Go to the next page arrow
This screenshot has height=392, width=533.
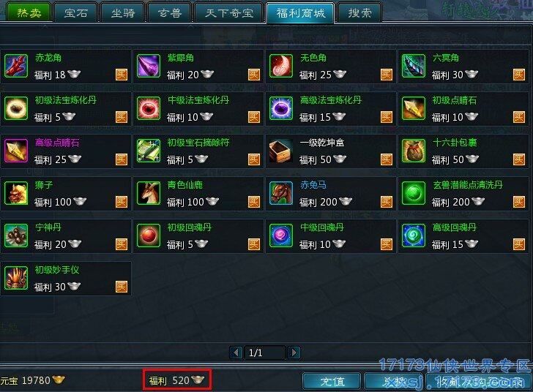[x=294, y=353]
